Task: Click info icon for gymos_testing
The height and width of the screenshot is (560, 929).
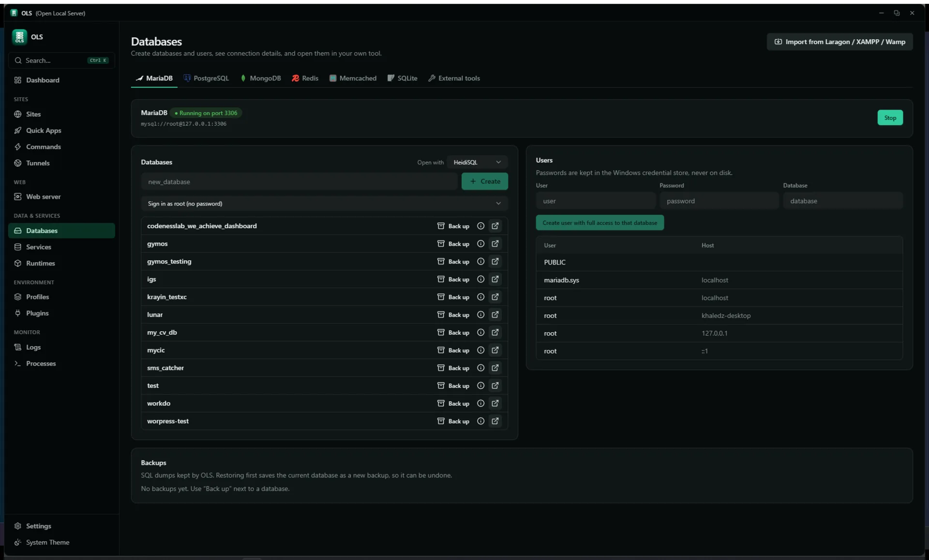Action: (x=480, y=261)
